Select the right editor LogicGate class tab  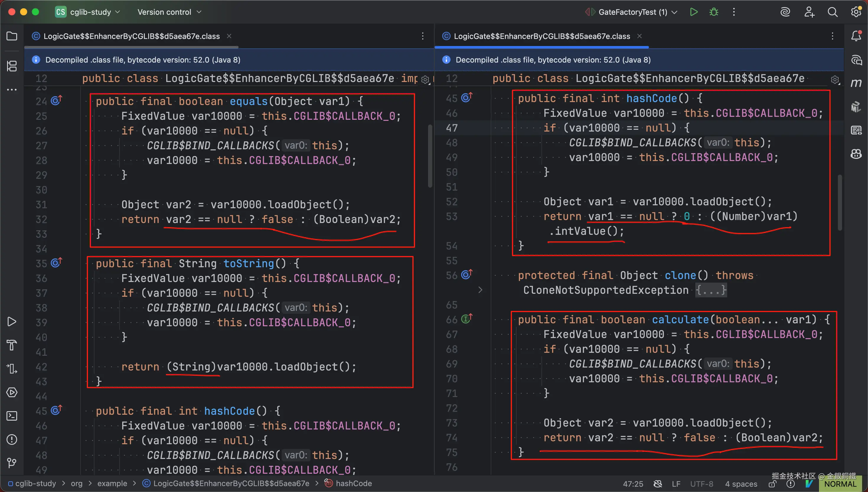coord(541,36)
